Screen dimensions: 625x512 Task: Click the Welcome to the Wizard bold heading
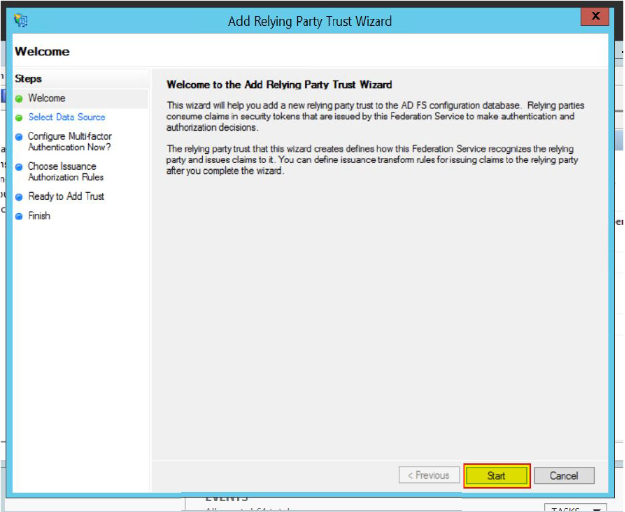pyautogui.click(x=279, y=85)
